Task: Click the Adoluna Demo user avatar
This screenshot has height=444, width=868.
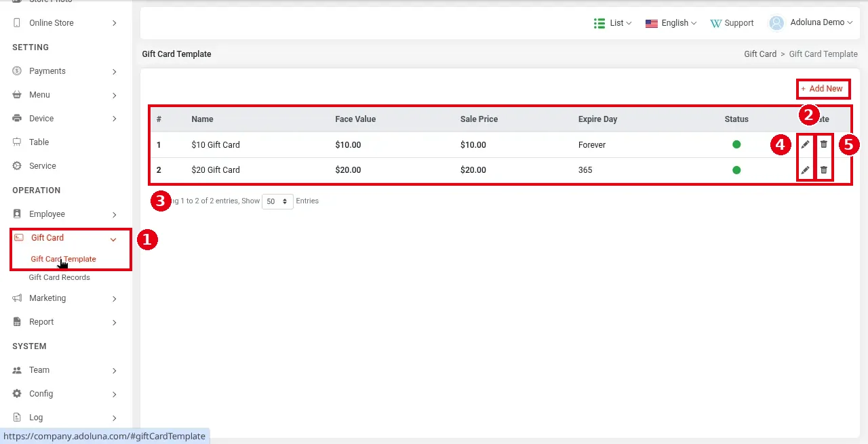Action: tap(776, 23)
